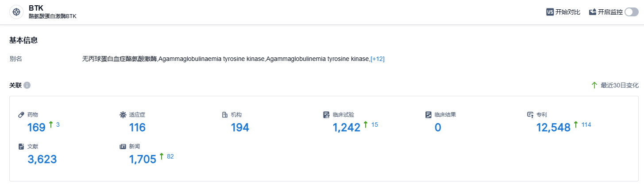Click the virus icon next to 适应症
Screen dimensions: 644x185
[x=123, y=115]
